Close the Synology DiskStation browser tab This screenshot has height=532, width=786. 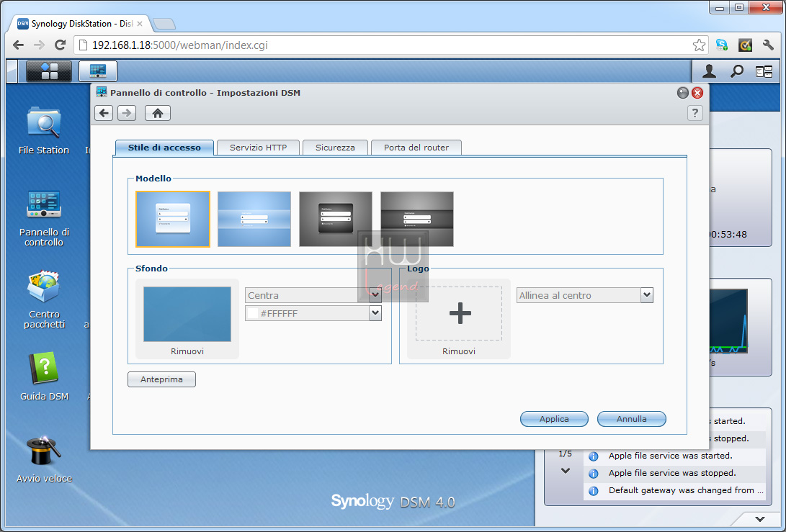click(x=140, y=24)
